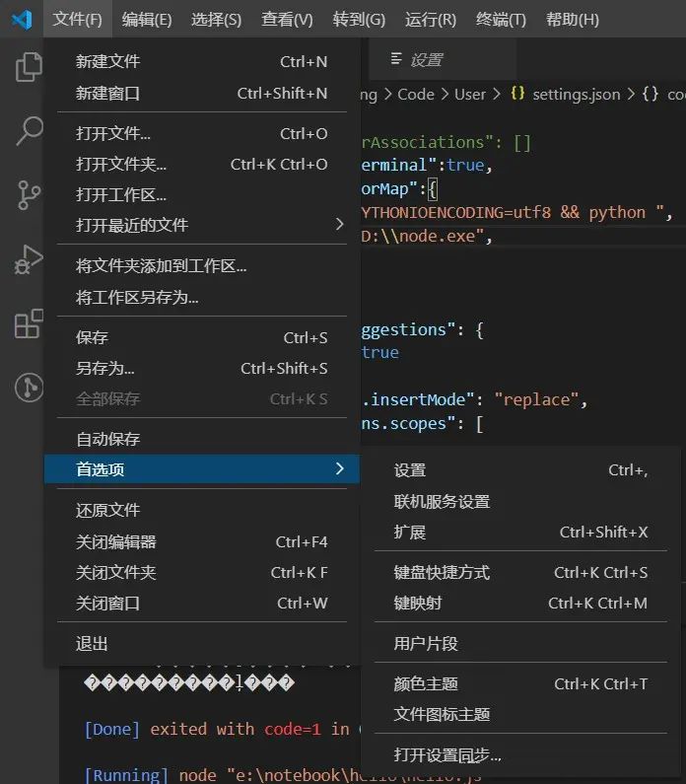Select 关闭编辑器 menu entry

click(x=202, y=541)
